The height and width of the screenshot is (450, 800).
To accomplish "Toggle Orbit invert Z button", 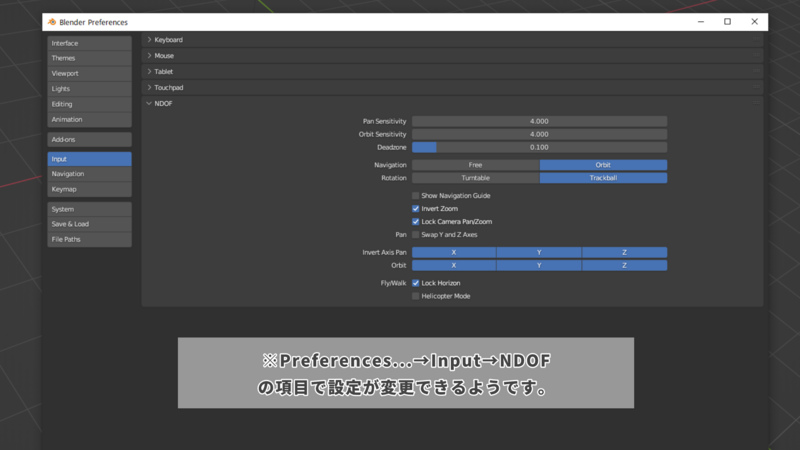I will pos(624,265).
